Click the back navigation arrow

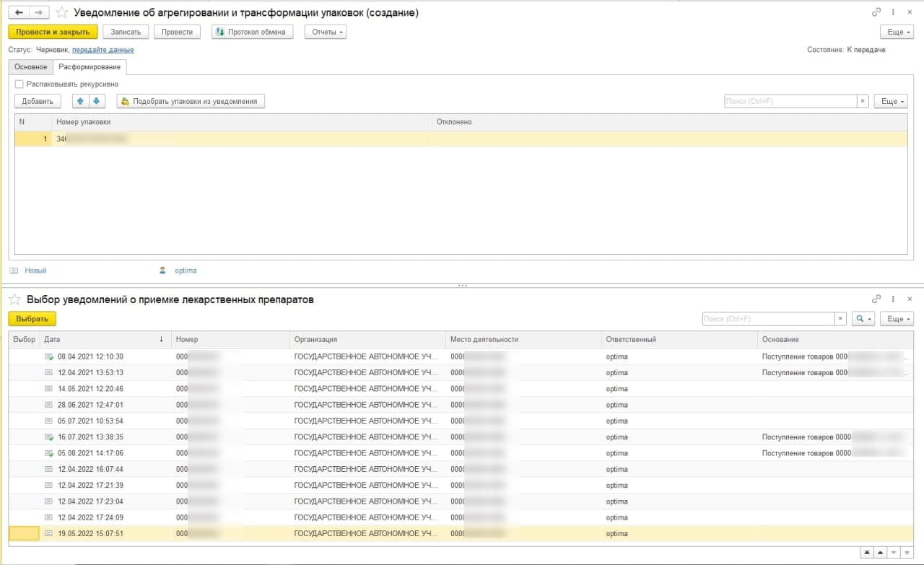(19, 12)
